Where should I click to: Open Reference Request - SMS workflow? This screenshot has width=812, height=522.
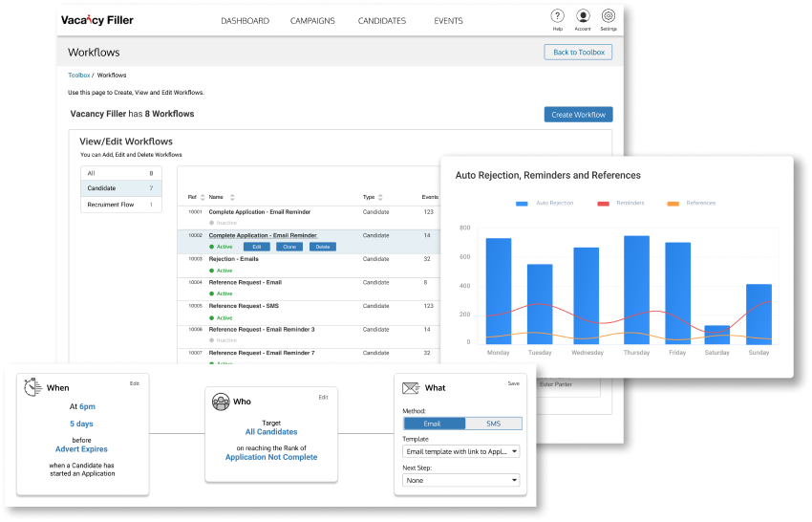pyautogui.click(x=244, y=306)
